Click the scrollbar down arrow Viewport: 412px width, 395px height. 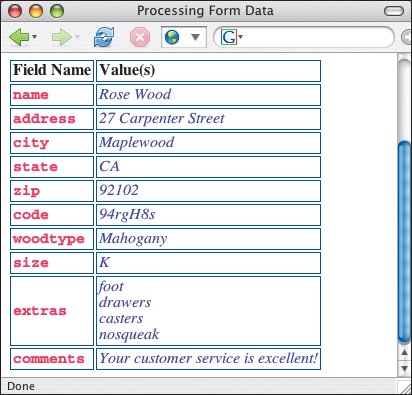click(x=404, y=368)
